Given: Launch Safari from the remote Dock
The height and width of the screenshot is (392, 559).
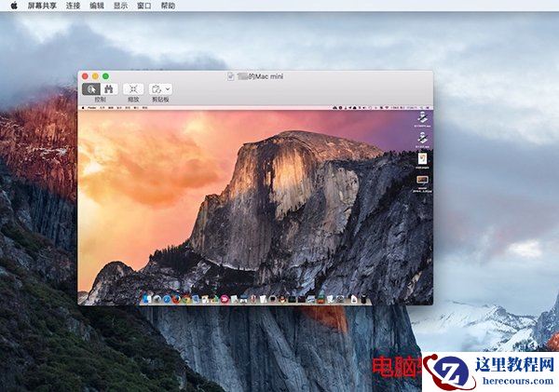Looking at the screenshot, I should 167,299.
